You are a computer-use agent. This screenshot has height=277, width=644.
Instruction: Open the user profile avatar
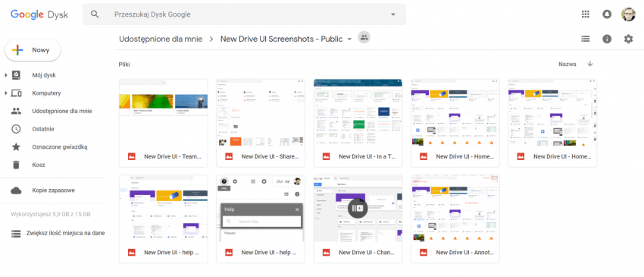(628, 14)
